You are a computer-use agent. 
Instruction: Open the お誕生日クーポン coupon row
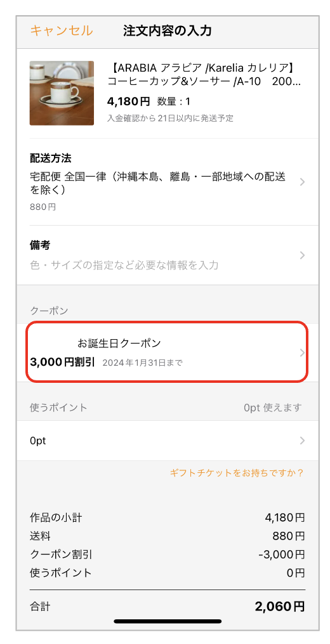click(x=168, y=352)
